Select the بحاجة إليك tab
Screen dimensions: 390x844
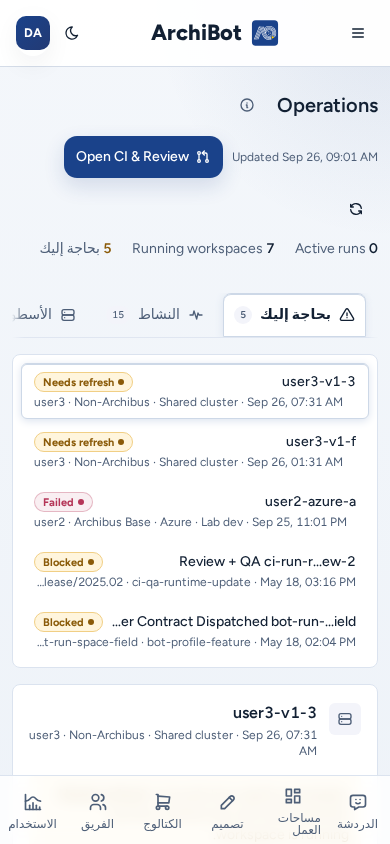294,315
